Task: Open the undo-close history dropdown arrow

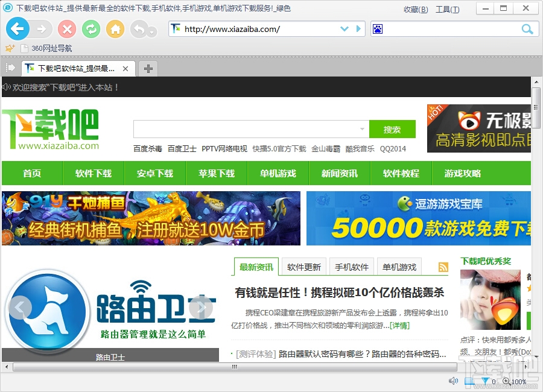Action: [x=152, y=32]
